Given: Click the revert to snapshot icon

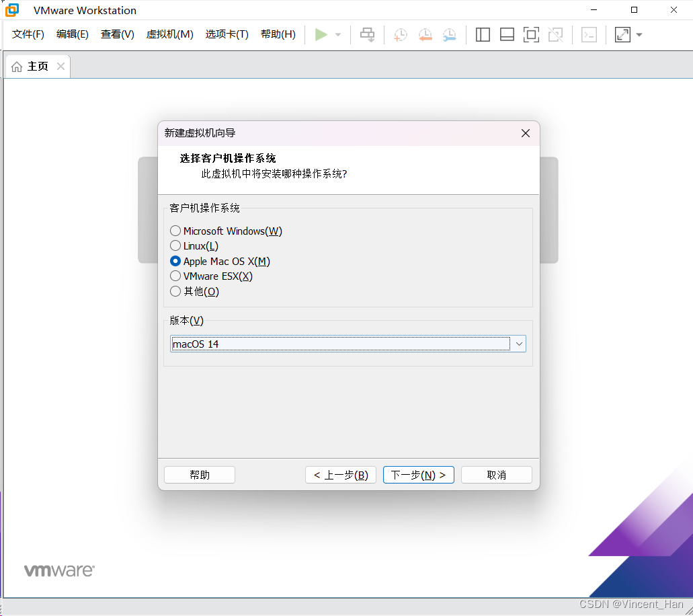Looking at the screenshot, I should (x=425, y=34).
